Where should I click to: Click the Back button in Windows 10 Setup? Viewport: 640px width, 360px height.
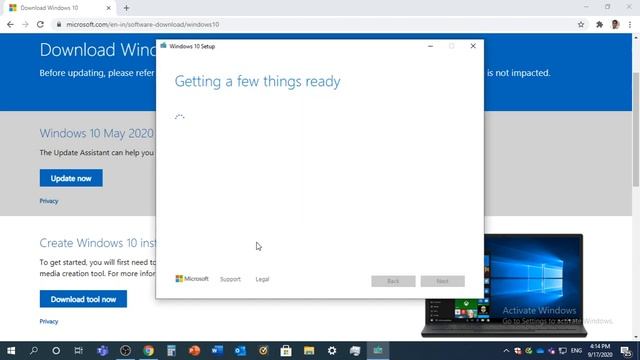393,281
